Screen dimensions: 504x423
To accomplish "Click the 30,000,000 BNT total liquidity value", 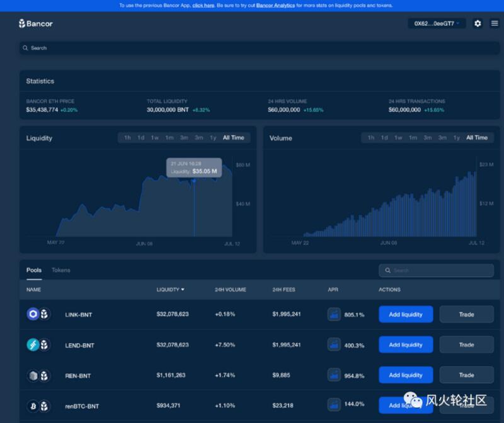I will coord(168,110).
